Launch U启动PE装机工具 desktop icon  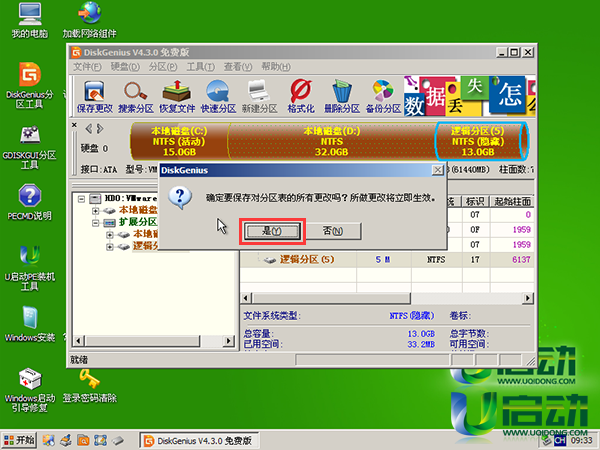point(29,268)
